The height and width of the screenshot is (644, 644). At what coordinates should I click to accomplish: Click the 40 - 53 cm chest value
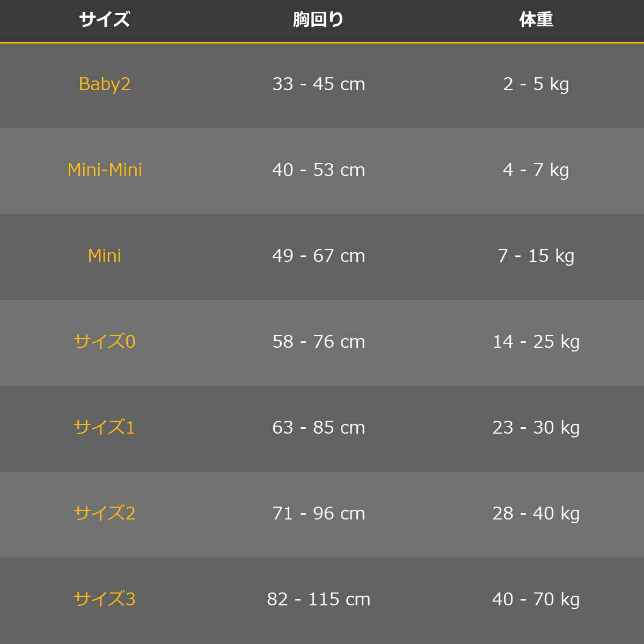[x=318, y=170]
